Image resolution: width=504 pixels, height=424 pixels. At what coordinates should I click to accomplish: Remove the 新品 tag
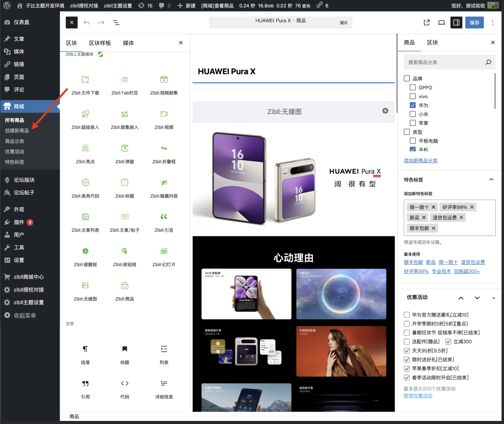coord(424,218)
